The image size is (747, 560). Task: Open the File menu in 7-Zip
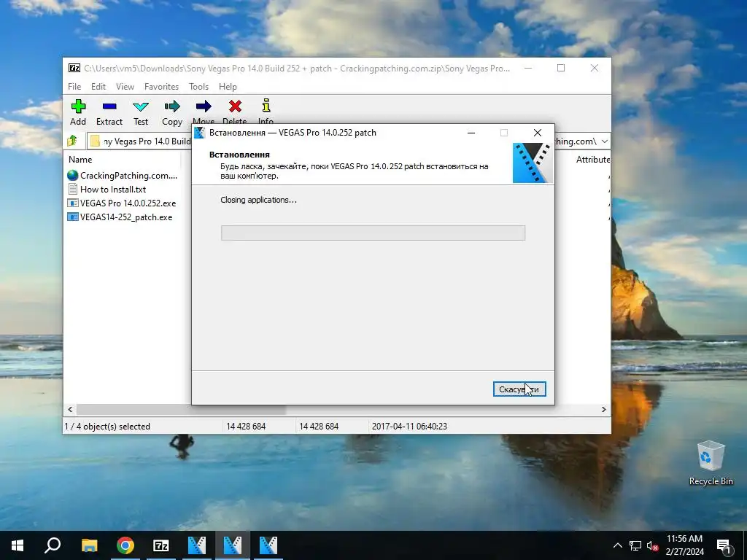(74, 87)
